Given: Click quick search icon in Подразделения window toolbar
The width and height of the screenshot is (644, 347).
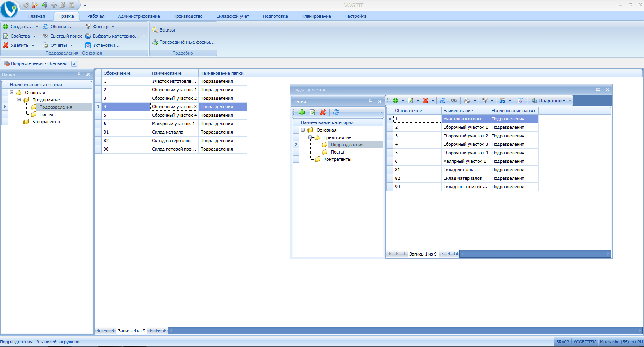Looking at the screenshot, I should [x=454, y=101].
